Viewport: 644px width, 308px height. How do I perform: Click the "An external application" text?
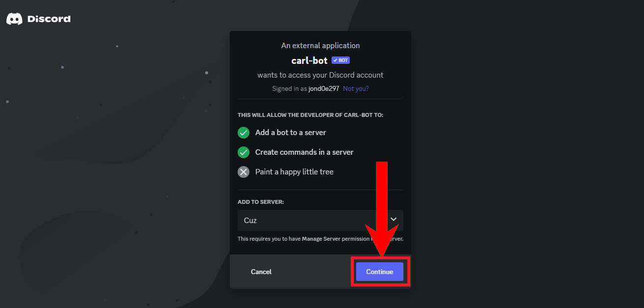(320, 46)
